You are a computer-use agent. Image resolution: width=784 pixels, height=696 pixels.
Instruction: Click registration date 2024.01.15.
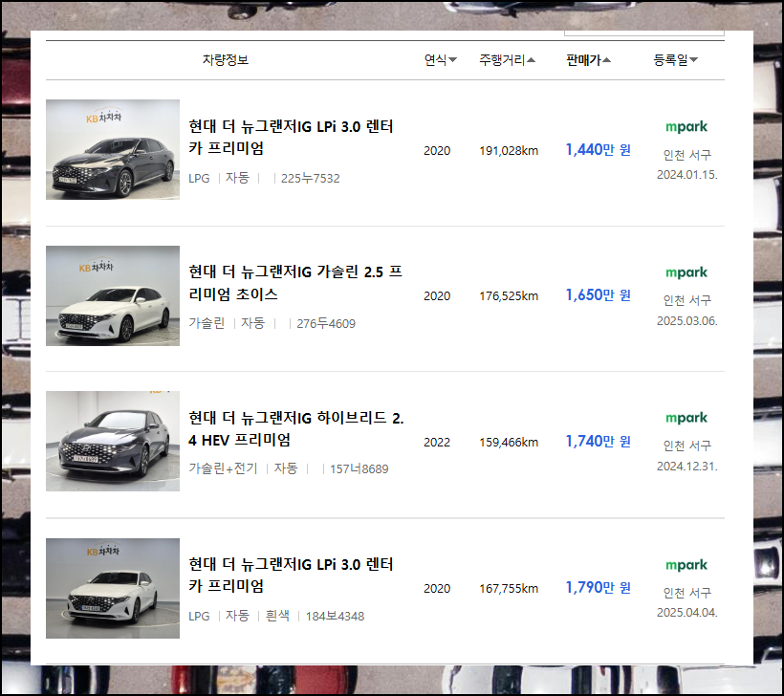click(687, 175)
